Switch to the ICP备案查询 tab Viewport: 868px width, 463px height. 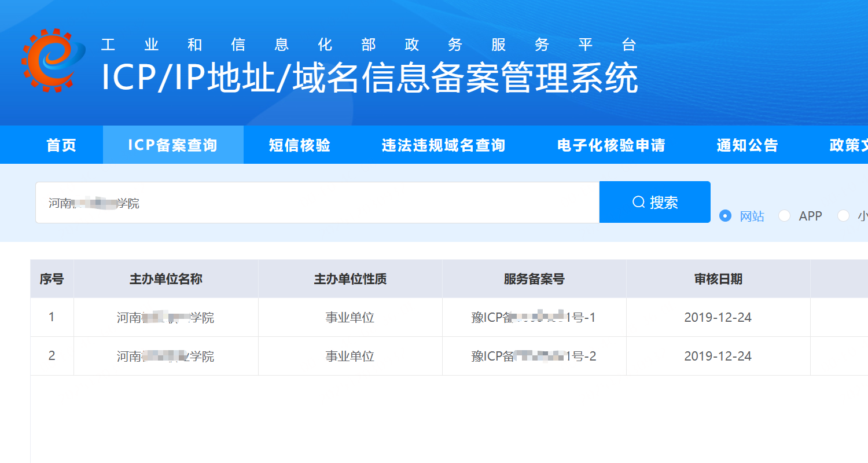pos(173,145)
